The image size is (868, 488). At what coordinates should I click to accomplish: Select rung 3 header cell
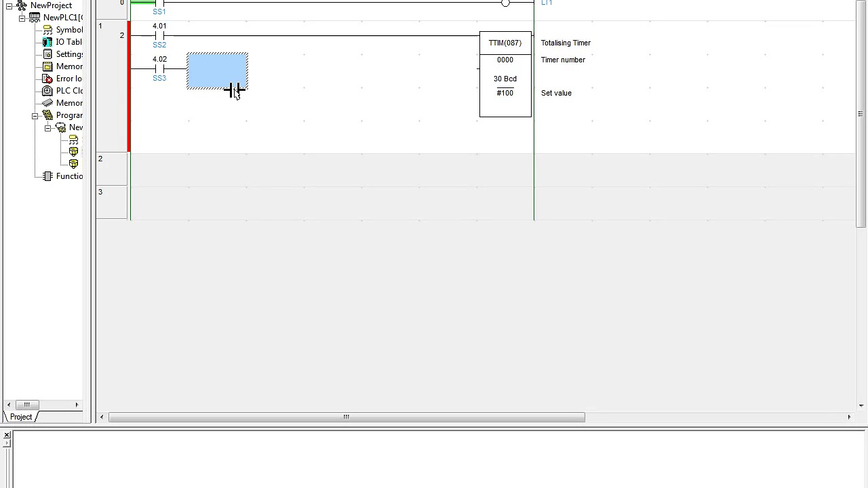point(112,202)
